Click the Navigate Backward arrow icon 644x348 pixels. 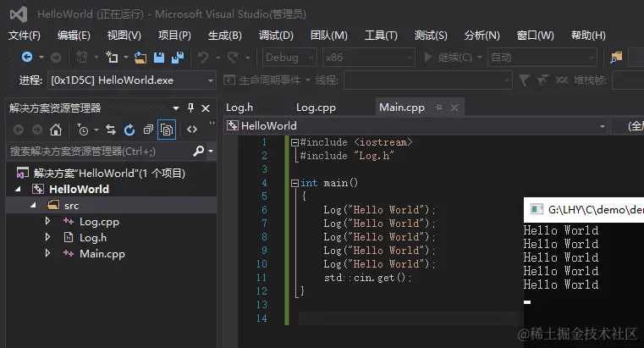pyautogui.click(x=27, y=57)
